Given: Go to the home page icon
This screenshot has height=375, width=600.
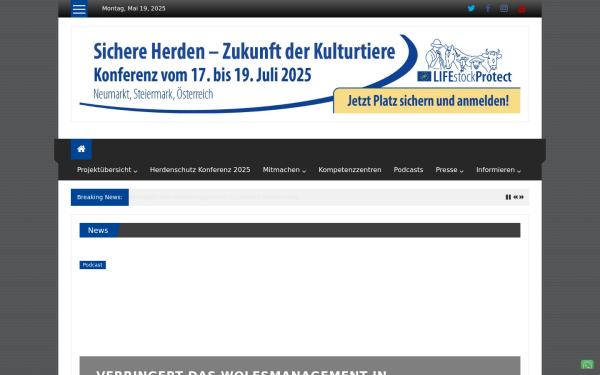Looking at the screenshot, I should coord(81,149).
